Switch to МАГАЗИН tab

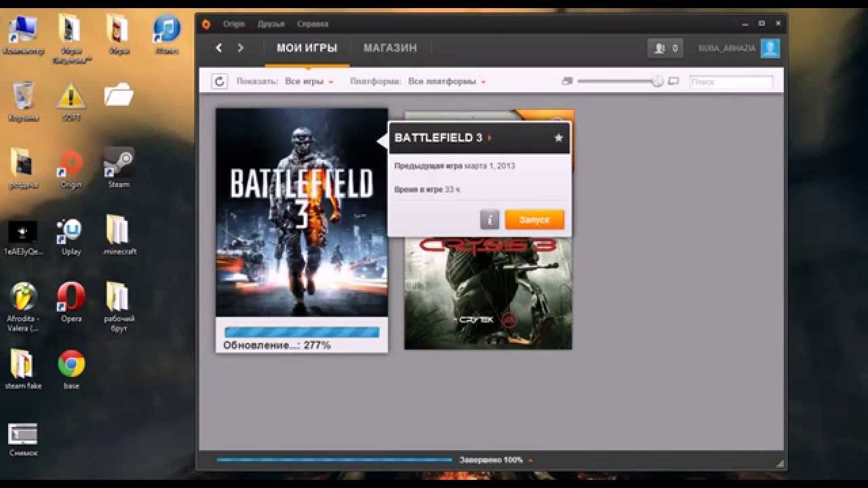[x=390, y=48]
